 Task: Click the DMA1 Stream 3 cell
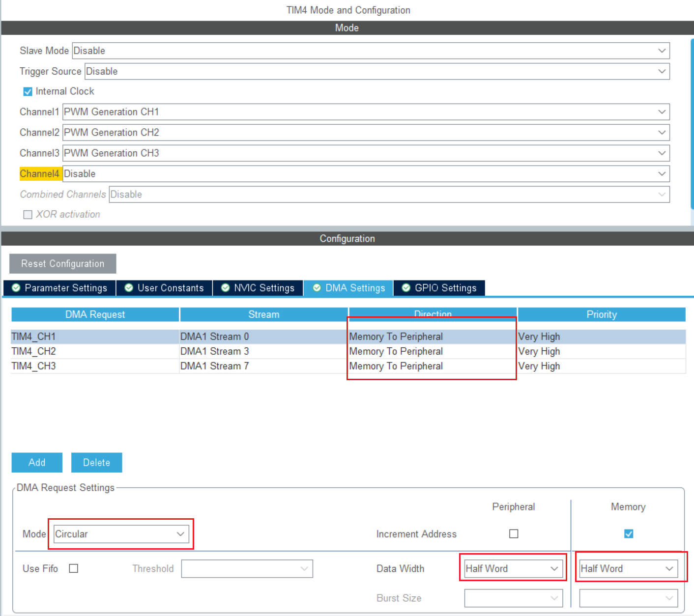pos(264,351)
